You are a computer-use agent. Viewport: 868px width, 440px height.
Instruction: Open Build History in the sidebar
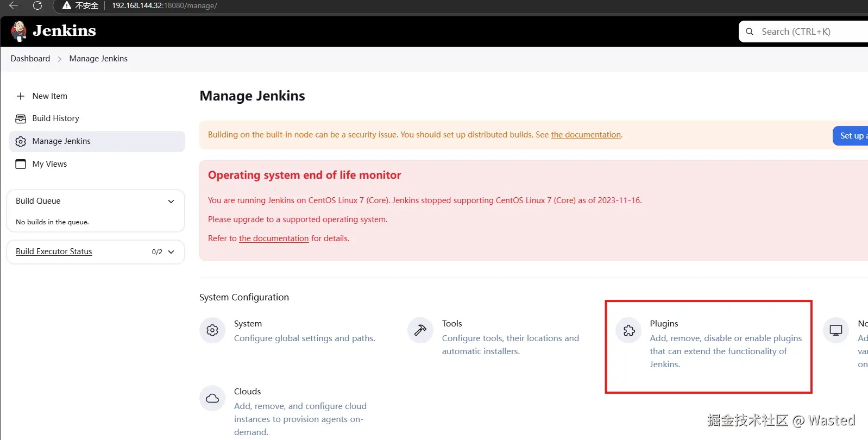(x=97, y=118)
